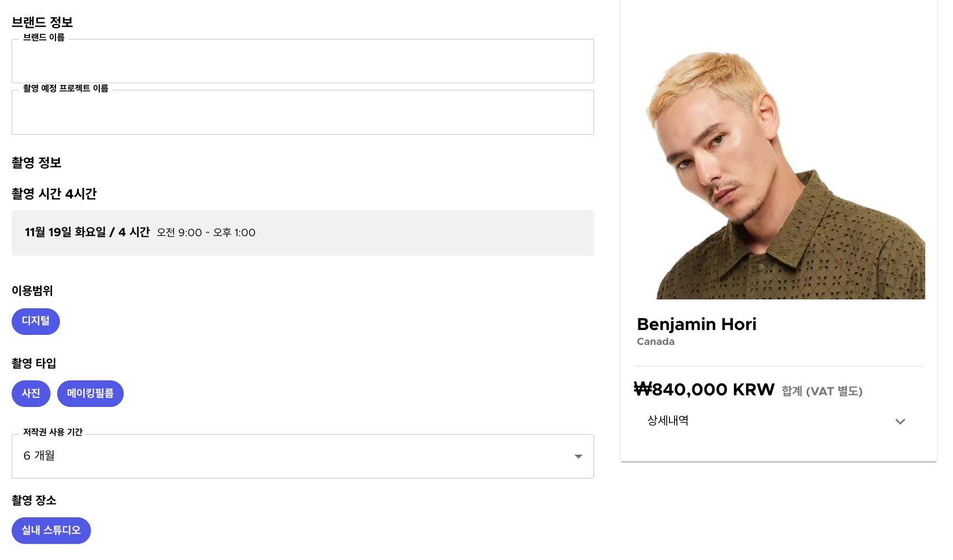Screen dimensions: 953x560
Task: Open the 저작권 사용 기간 dropdown arrow
Action: click(579, 456)
